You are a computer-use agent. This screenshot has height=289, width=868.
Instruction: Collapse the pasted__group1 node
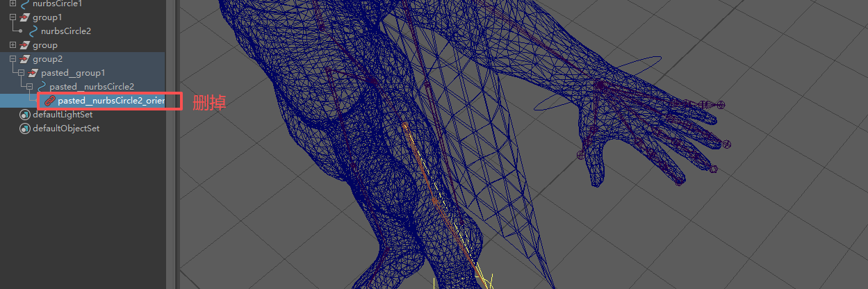click(21, 73)
